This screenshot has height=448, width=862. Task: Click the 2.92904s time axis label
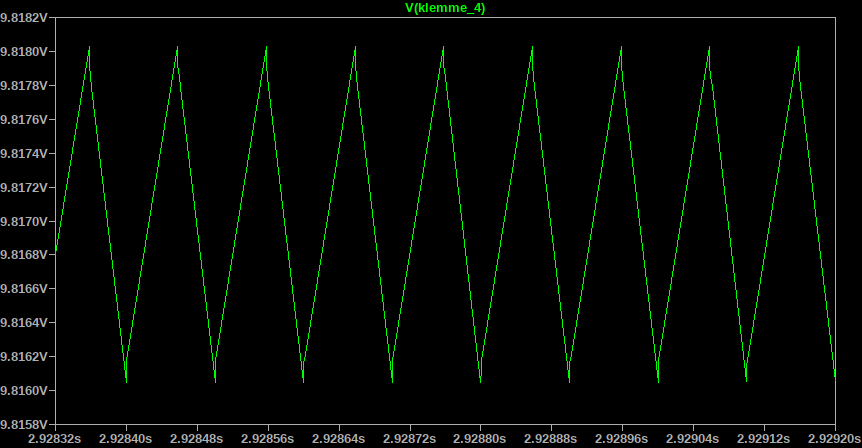(693, 439)
